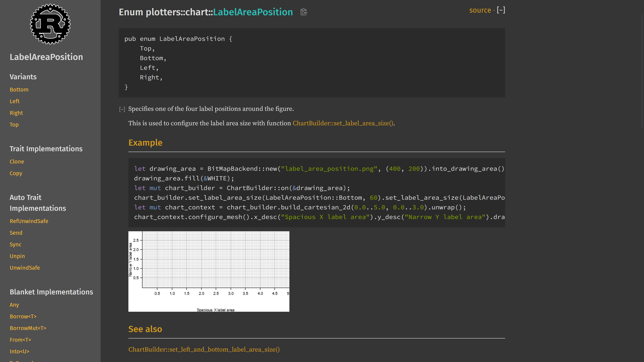Jump to the Borrow<T> blanket implementation
Image resolution: width=644 pixels, height=362 pixels.
tap(23, 316)
